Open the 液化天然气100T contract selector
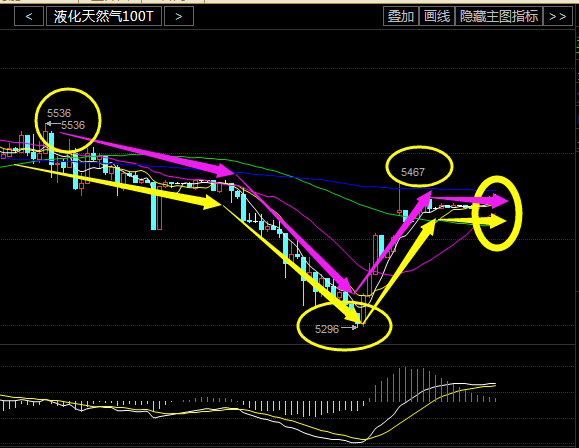This screenshot has width=579, height=448. (104, 17)
